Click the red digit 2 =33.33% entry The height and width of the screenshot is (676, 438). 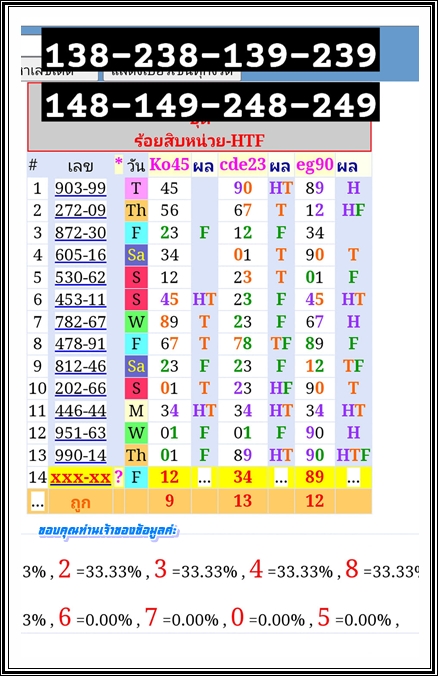(100, 570)
